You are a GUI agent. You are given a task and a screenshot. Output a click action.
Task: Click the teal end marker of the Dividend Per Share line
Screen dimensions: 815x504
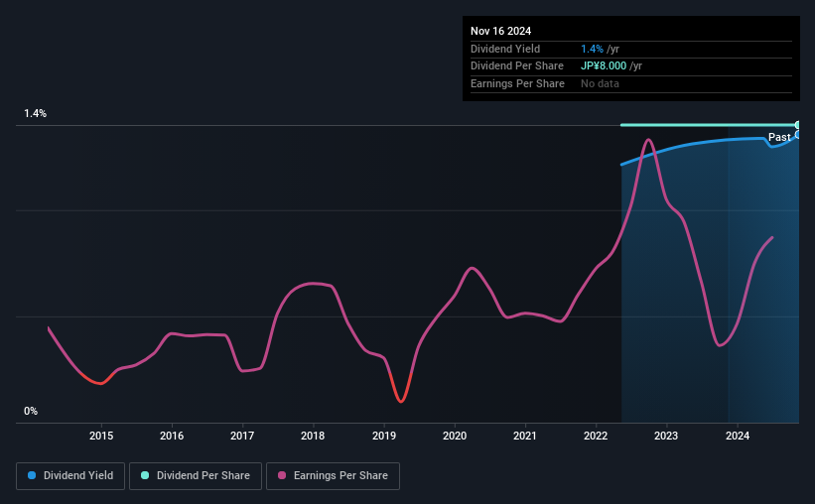pos(797,125)
